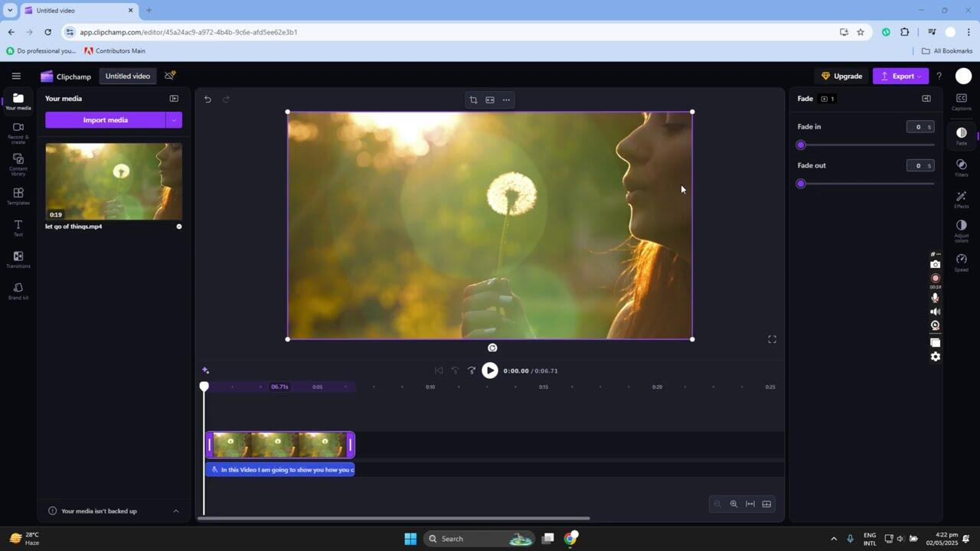Open the Speed panel
Image resolution: width=980 pixels, height=551 pixels.
[962, 262]
